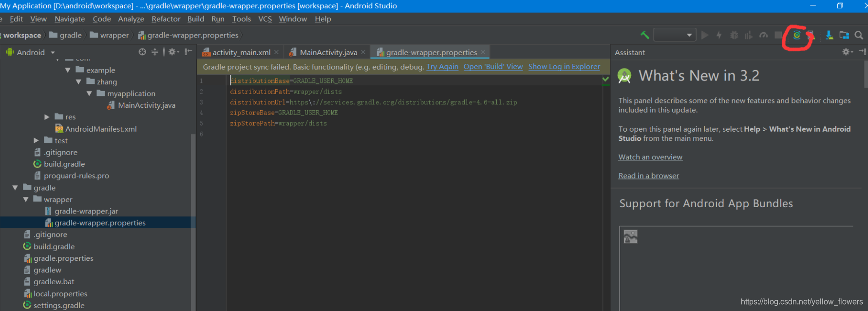Click the distributionUrl line in editor
868x311 pixels.
coord(373,102)
